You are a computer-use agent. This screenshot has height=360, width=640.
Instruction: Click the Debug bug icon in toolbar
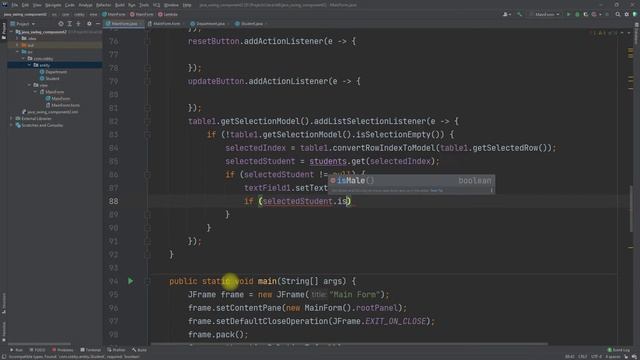[x=577, y=14]
